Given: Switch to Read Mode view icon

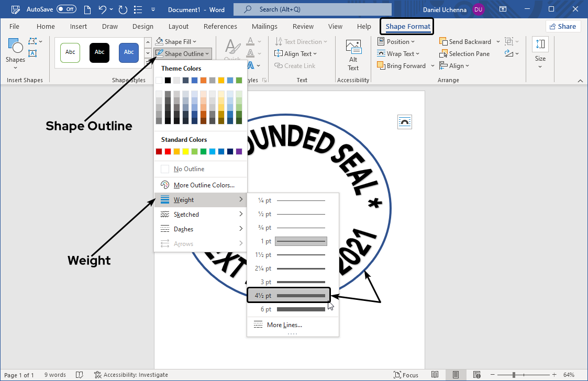Looking at the screenshot, I should (x=435, y=375).
